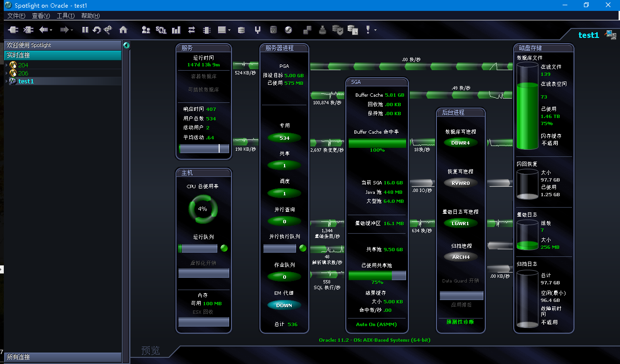Go forward with the right arrow icon

[x=65, y=30]
